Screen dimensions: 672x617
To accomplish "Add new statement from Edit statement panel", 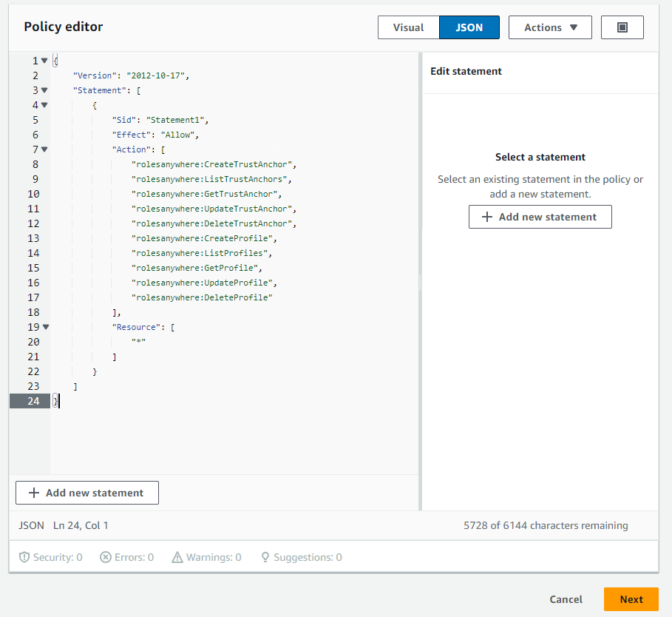I will point(540,217).
